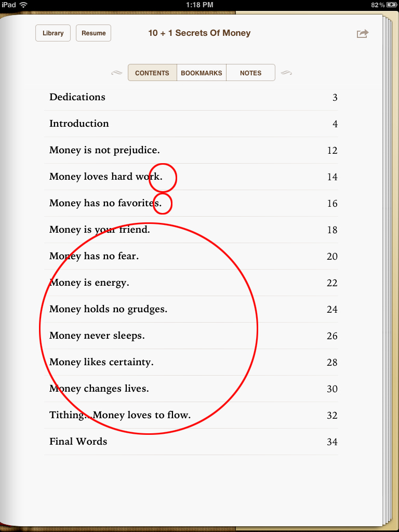Tap the battery icon in status bar

click(392, 5)
